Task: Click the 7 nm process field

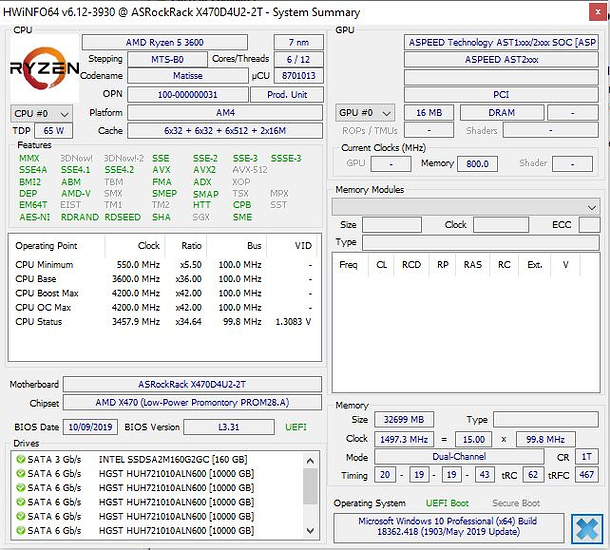Action: tap(299, 42)
